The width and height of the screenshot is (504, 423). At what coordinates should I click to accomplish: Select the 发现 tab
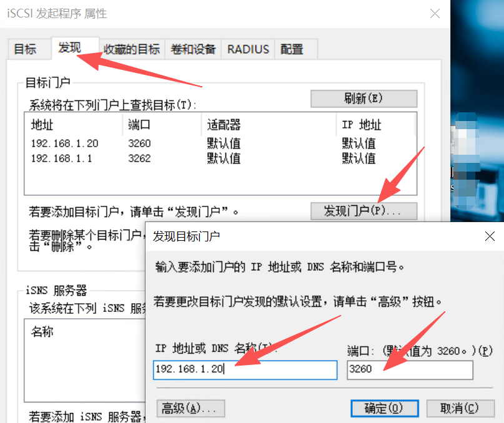pyautogui.click(x=70, y=47)
